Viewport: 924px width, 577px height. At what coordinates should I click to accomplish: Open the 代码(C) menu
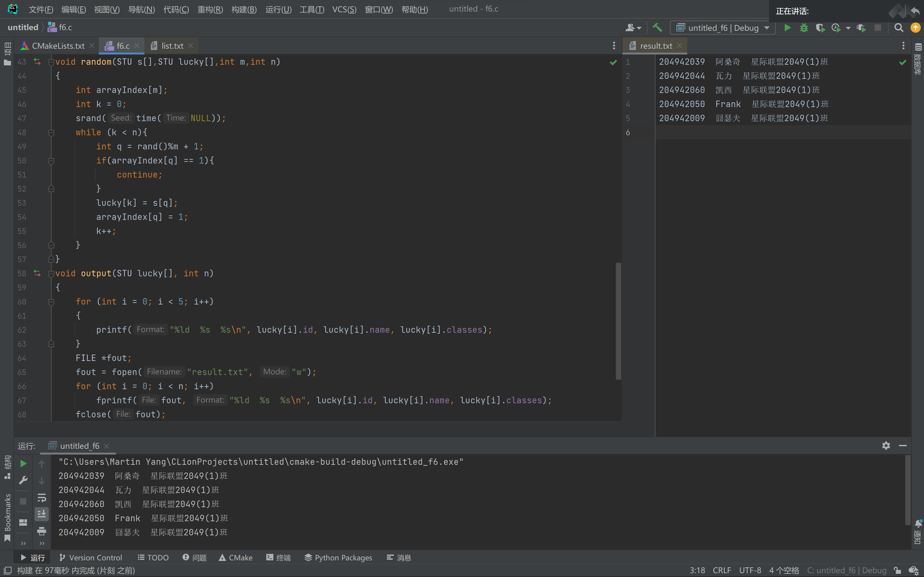click(176, 9)
